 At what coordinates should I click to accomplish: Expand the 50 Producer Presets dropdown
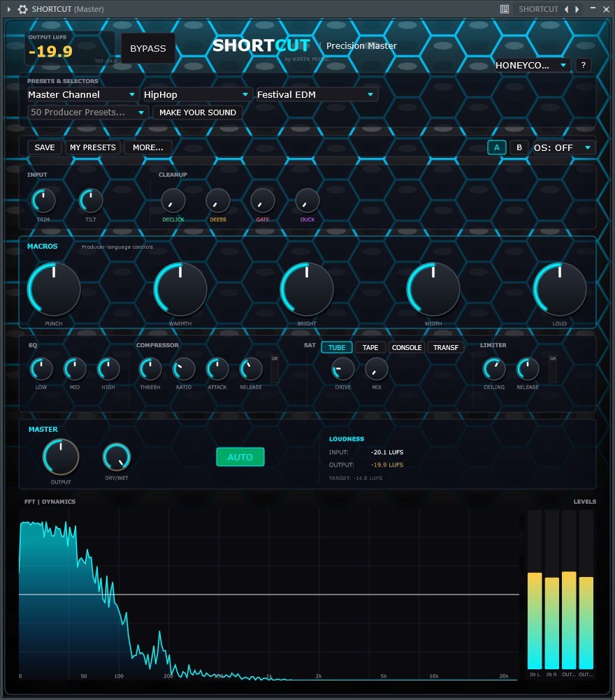[x=87, y=112]
